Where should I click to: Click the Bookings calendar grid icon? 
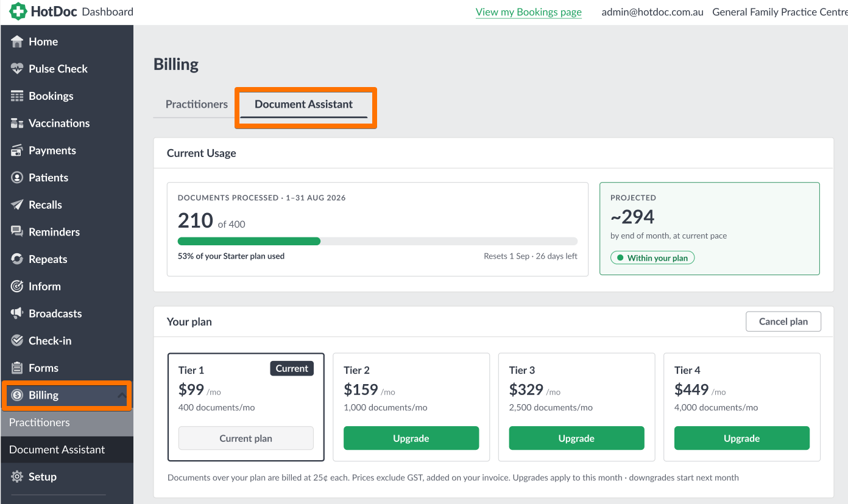(x=17, y=96)
